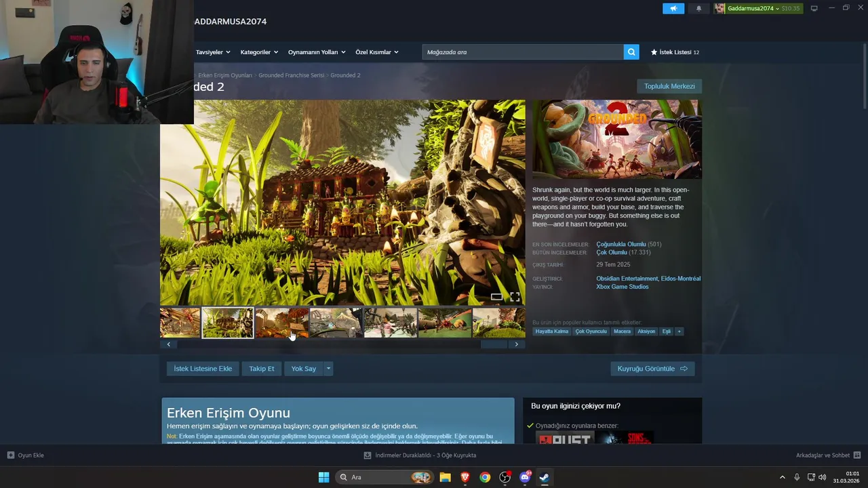Viewport: 868px width, 488px height.
Task: Show hidden system tray icons
Action: pos(782,477)
